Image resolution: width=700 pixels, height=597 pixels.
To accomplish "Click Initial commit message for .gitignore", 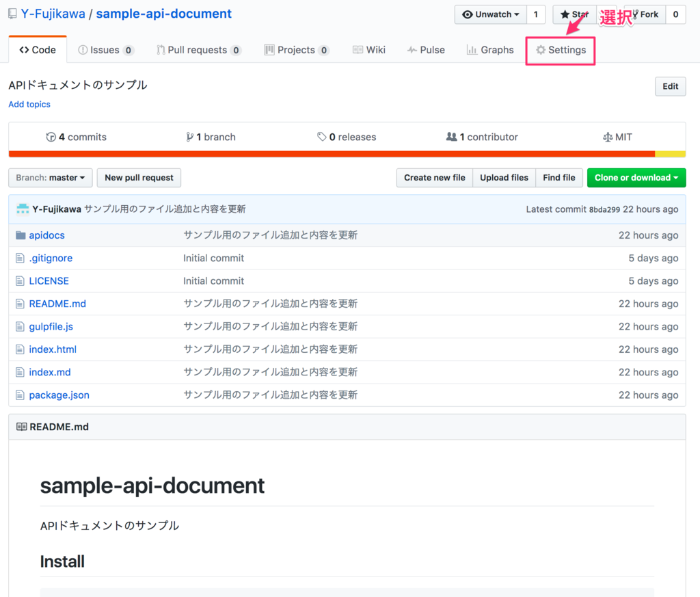I will point(213,258).
